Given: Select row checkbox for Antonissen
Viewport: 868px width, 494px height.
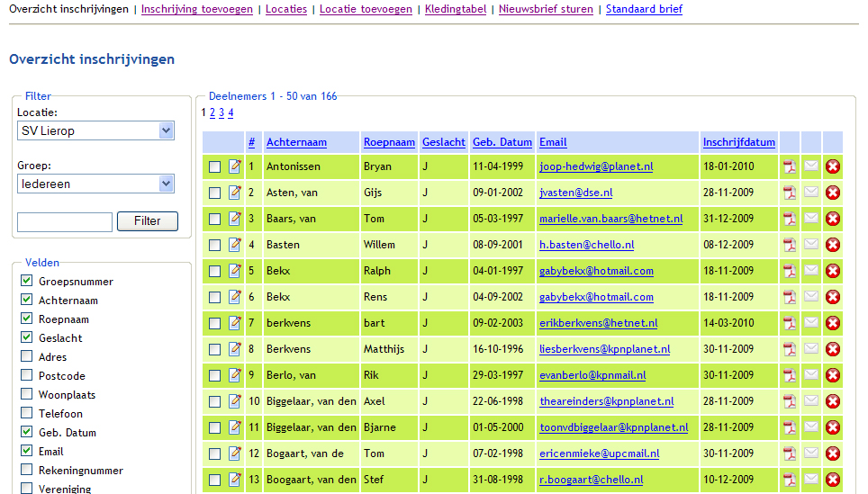Looking at the screenshot, I should (215, 167).
